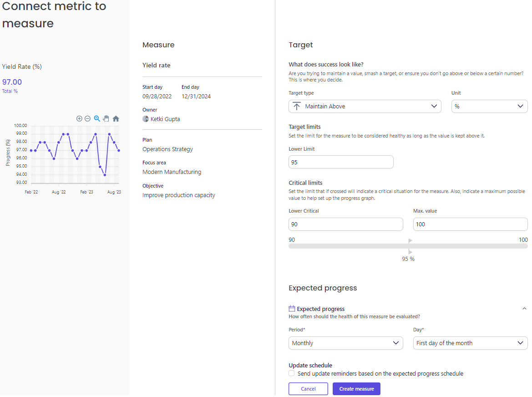This screenshot has height=397, width=532.
Task: Collapse the Expected progress section
Action: 524,308
